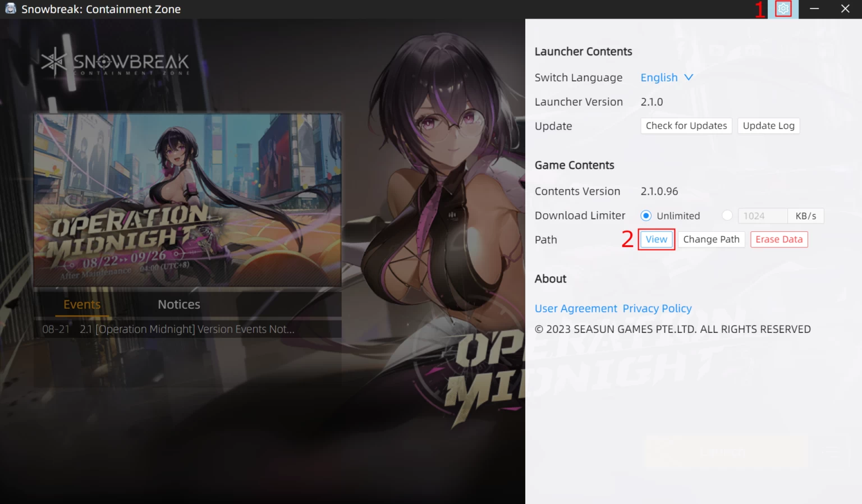Select the Unlimited download limiter option
This screenshot has width=862, height=504.
(x=646, y=216)
